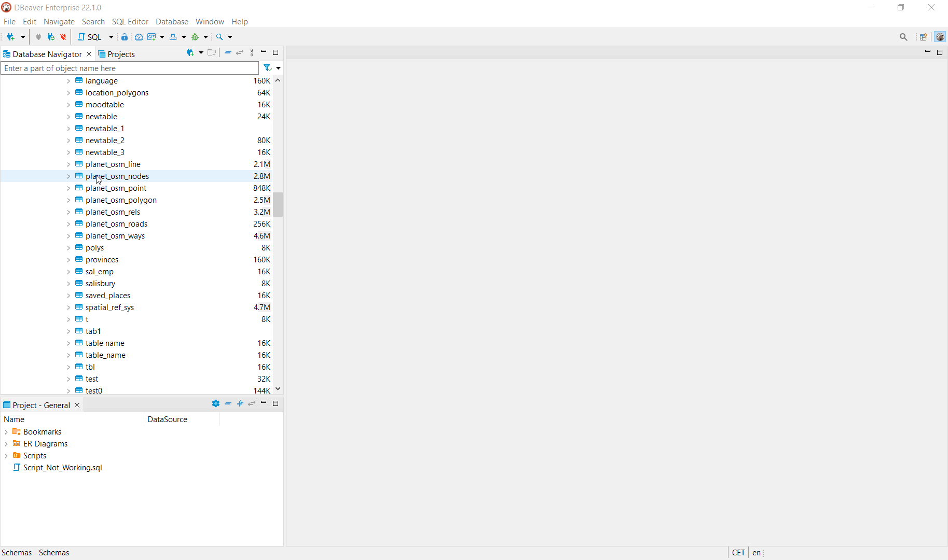Close the Database Navigator tab
This screenshot has height=560, width=948.
point(89,54)
